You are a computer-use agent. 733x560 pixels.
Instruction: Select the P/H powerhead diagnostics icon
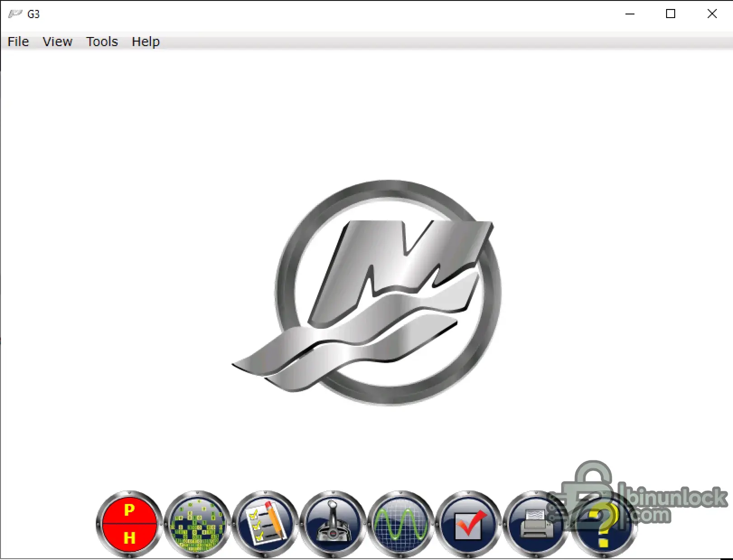click(130, 526)
